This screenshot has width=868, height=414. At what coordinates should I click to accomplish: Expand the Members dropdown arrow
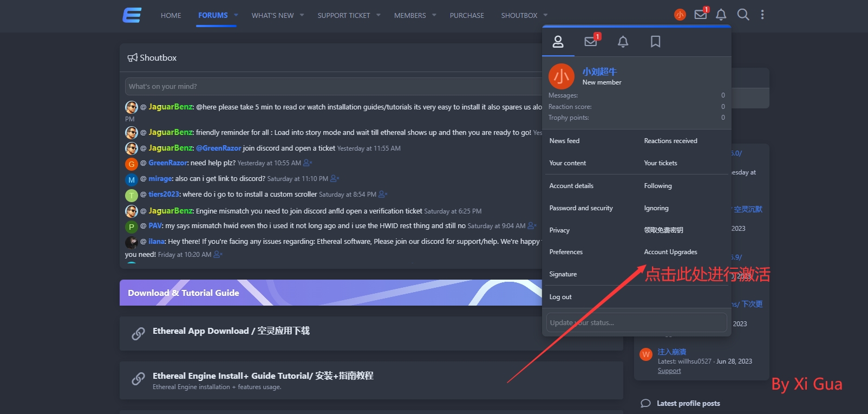[x=434, y=15]
